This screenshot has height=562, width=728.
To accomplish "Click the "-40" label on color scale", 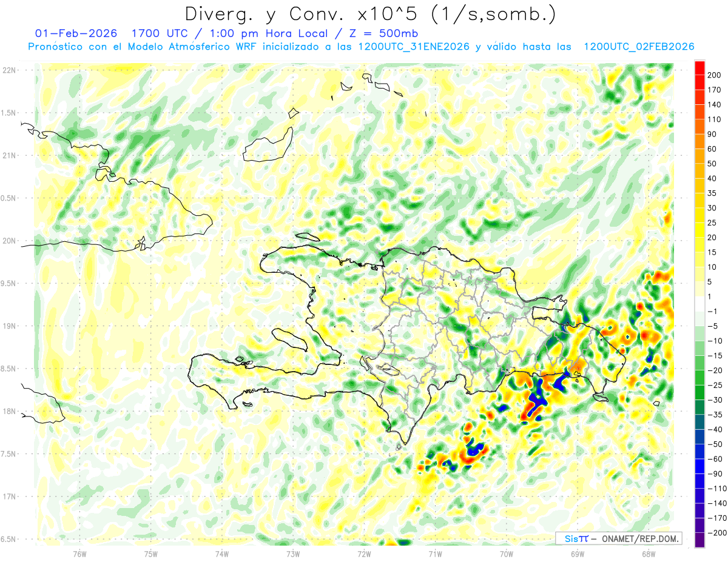I will [x=715, y=429].
